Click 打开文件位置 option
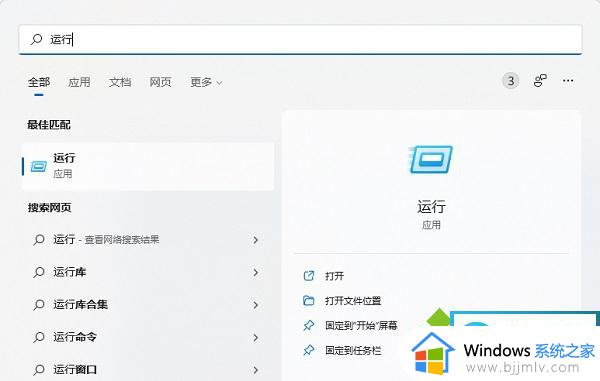This screenshot has width=600, height=381. pyautogui.click(x=353, y=301)
